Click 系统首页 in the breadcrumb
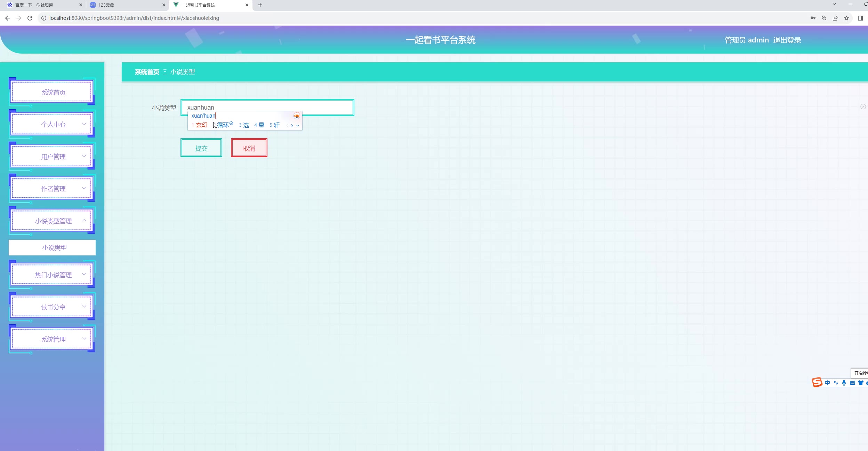 (x=147, y=72)
